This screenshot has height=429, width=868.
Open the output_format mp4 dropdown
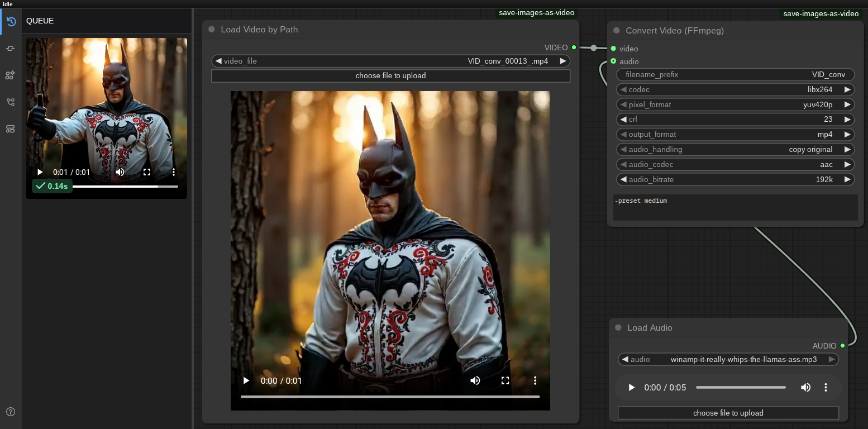[x=736, y=134]
